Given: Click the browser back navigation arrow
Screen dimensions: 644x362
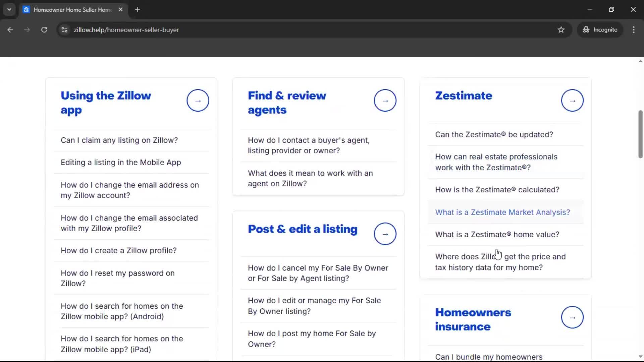Looking at the screenshot, I should click(10, 29).
